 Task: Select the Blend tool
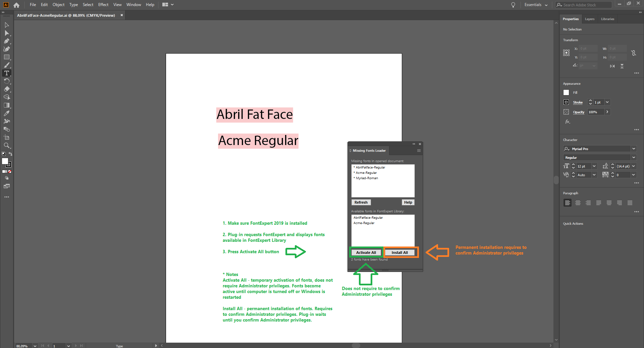click(x=6, y=129)
